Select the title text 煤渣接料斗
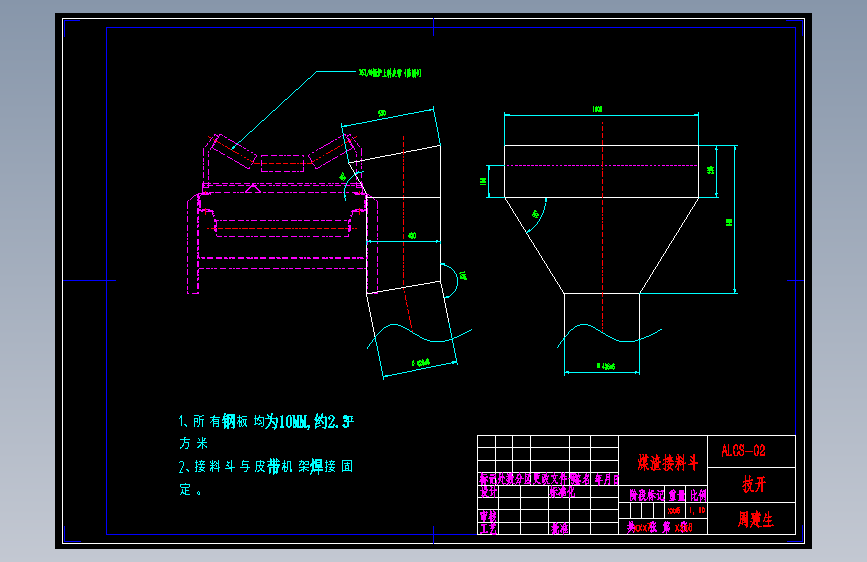Screen dimensions: 867x562 [667, 462]
